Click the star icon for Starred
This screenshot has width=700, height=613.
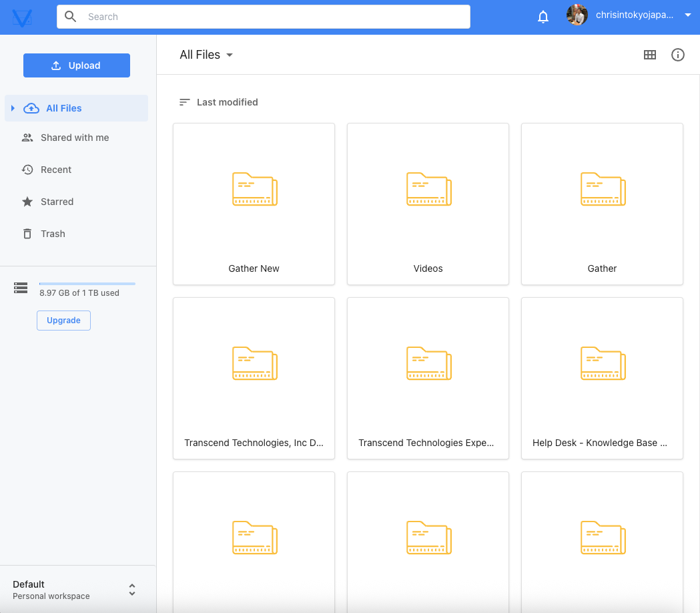[x=27, y=202]
